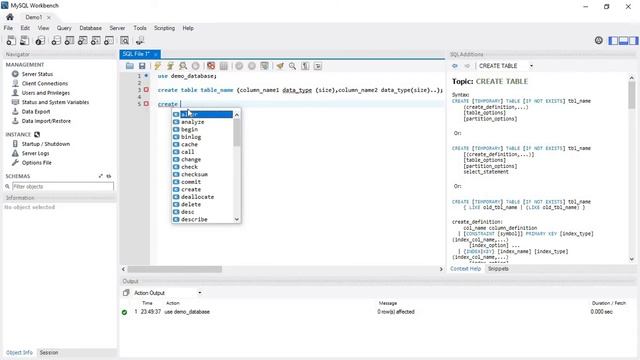This screenshot has width=640, height=360.
Task: Open the View menu
Action: coord(43,28)
